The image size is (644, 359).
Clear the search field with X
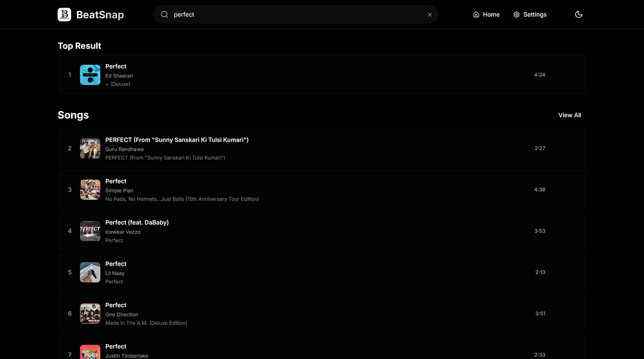pos(429,15)
